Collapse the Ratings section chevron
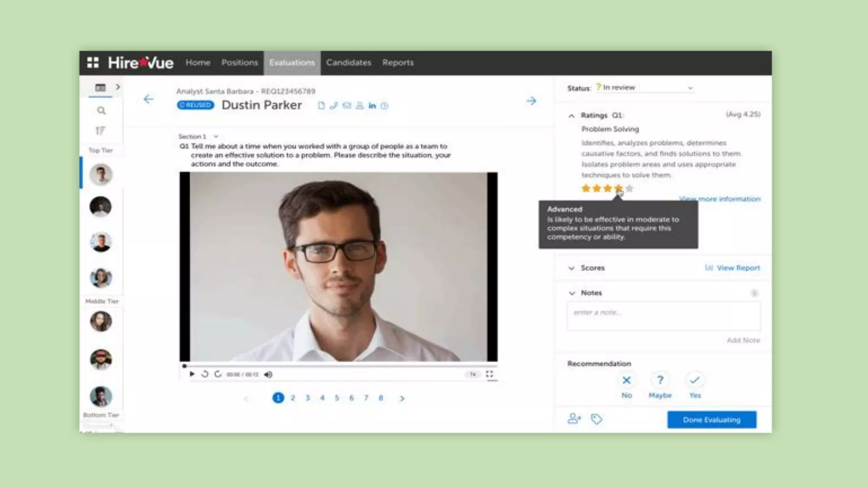The height and width of the screenshot is (488, 868). coord(572,116)
